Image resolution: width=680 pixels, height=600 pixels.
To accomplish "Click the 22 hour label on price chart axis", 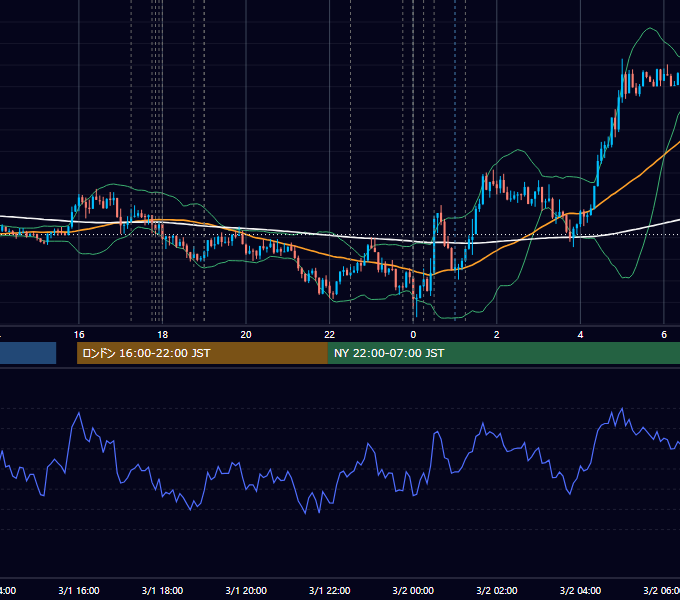I will pyautogui.click(x=330, y=335).
